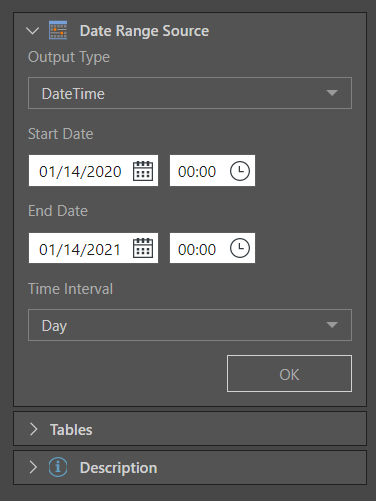Collapse the Date Range Source section

pyautogui.click(x=33, y=31)
